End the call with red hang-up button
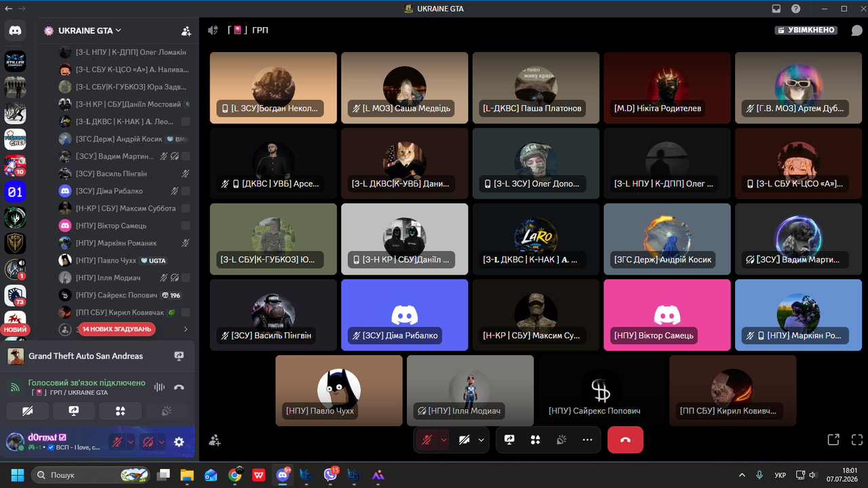The height and width of the screenshot is (488, 868). 625,440
